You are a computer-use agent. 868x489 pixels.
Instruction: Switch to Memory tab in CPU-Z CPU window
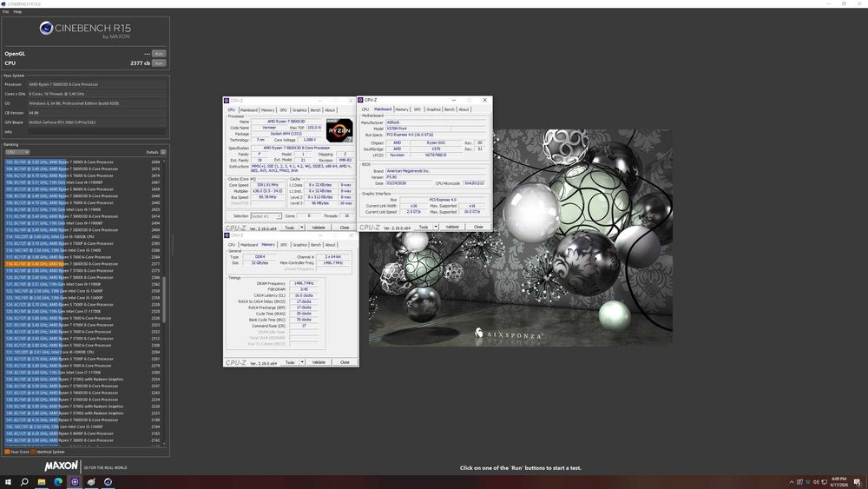268,109
